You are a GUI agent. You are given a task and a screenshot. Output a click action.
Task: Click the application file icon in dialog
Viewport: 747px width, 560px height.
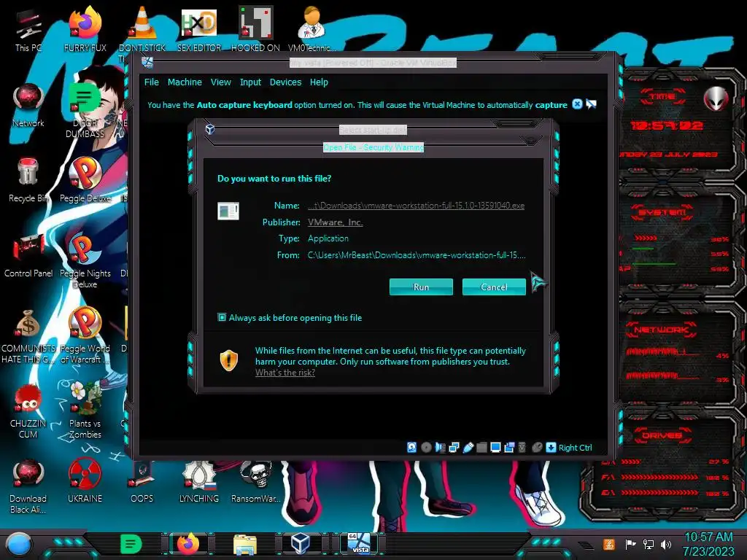coord(228,211)
